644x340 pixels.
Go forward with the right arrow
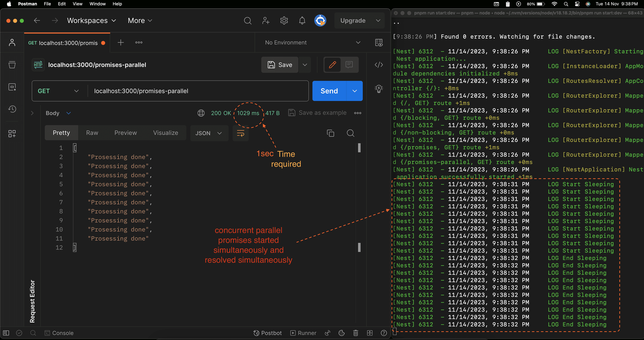55,20
